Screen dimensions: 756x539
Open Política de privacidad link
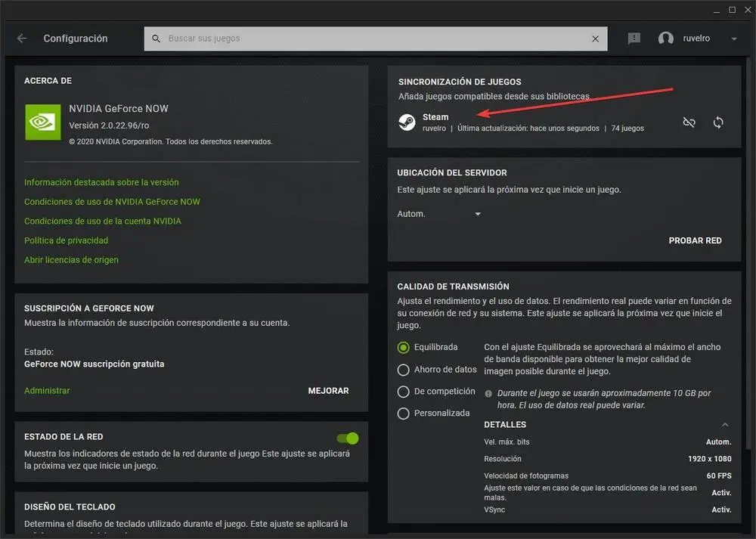(66, 240)
